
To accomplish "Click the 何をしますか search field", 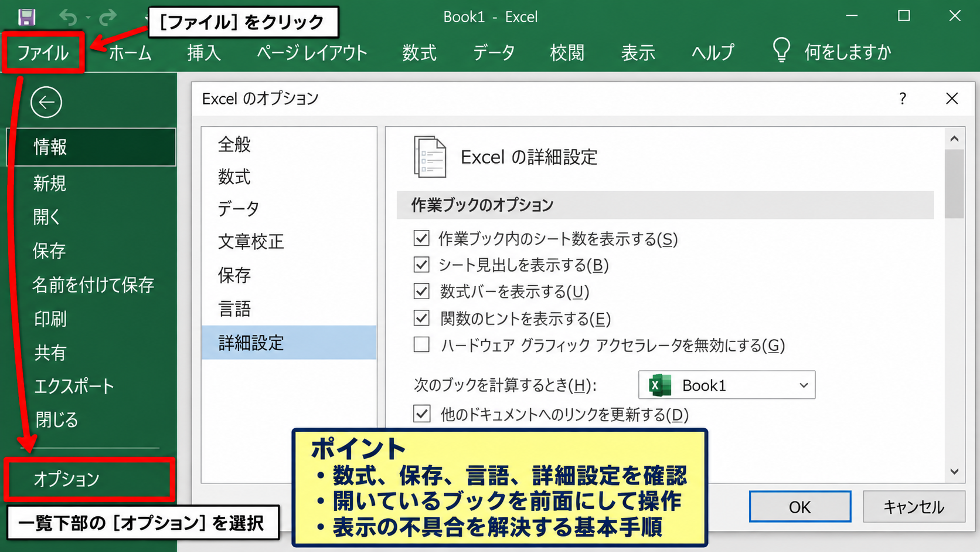I will click(x=848, y=52).
